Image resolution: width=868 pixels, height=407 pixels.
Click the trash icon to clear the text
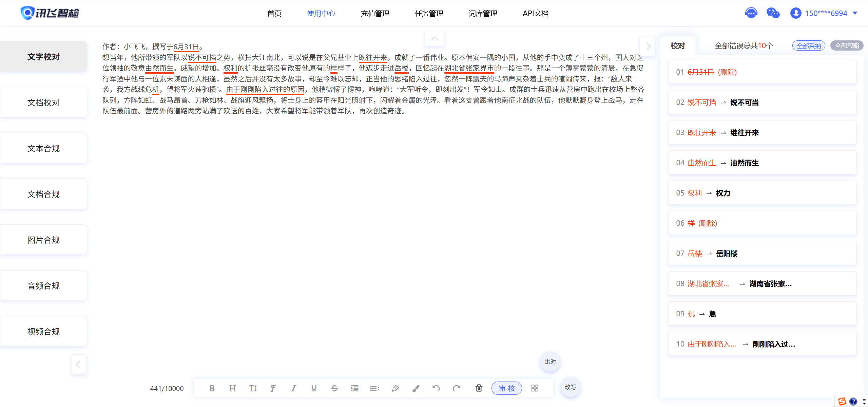(479, 388)
